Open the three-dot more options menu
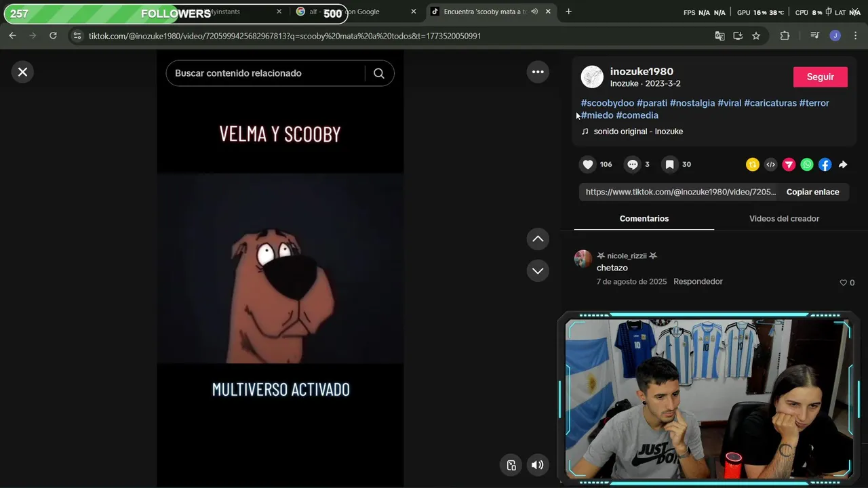 coord(538,72)
